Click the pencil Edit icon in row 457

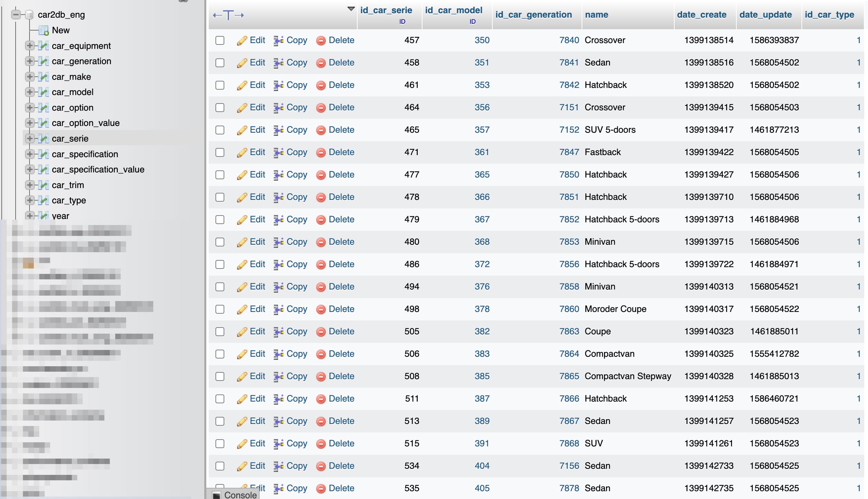click(x=242, y=40)
